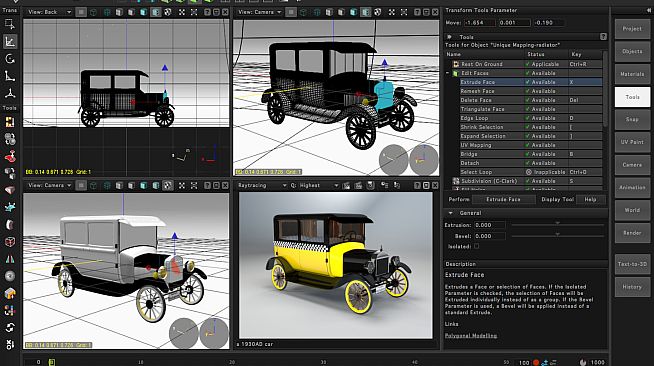
Task: Follow the Polygonal Modeling link
Action: (x=471, y=336)
